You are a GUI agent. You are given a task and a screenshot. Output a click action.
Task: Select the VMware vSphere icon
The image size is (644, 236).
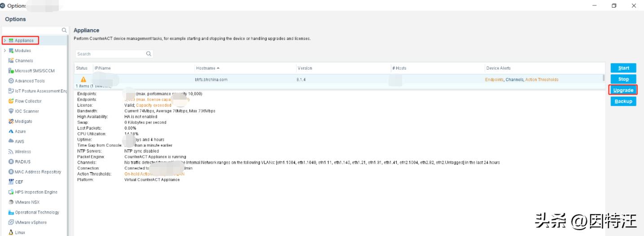(x=11, y=222)
